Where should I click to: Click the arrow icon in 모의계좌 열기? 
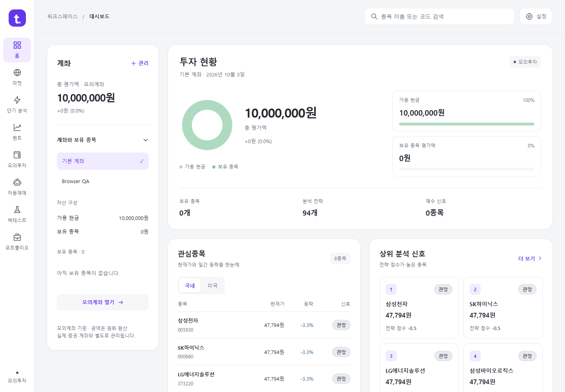pyautogui.click(x=121, y=302)
